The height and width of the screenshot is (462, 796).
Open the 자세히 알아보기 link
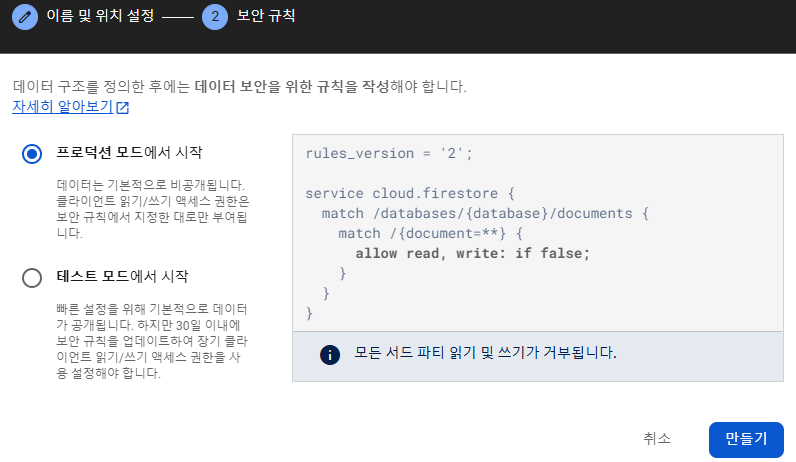coord(62,107)
